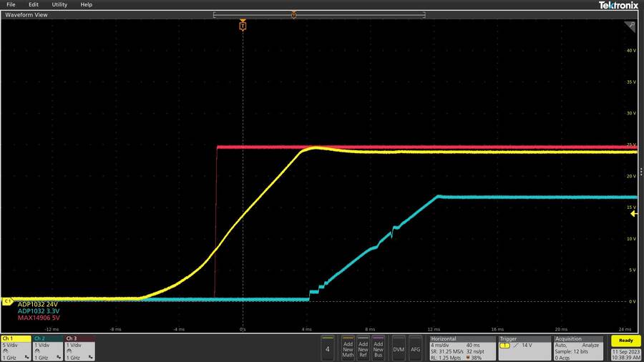The image size is (644, 362).
Task: Open the Utility menu
Action: coord(59,4)
